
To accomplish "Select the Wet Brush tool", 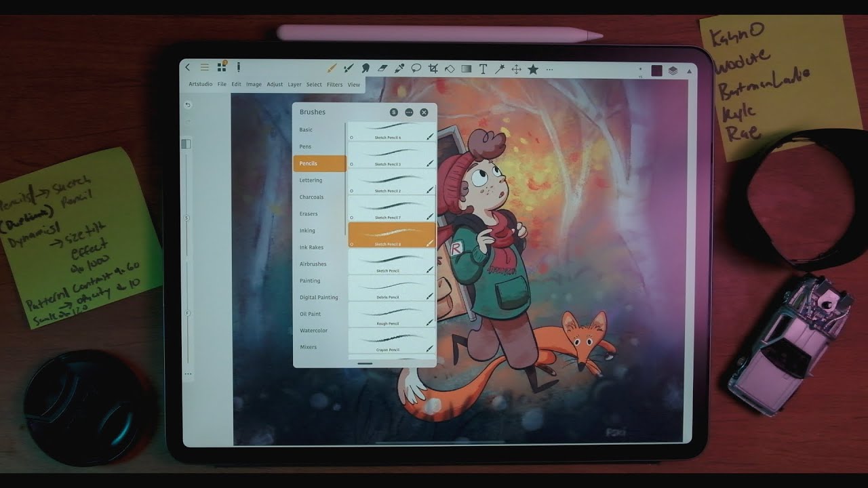I will [x=349, y=68].
